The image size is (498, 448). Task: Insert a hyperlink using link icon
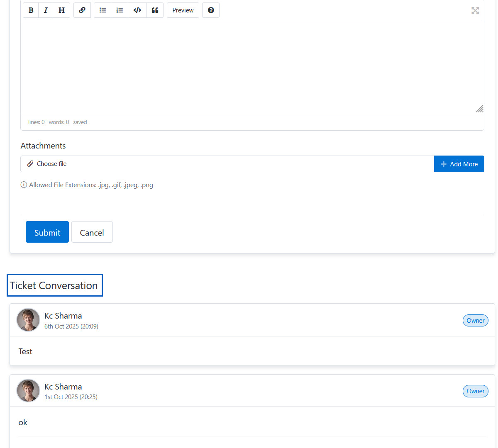click(82, 10)
